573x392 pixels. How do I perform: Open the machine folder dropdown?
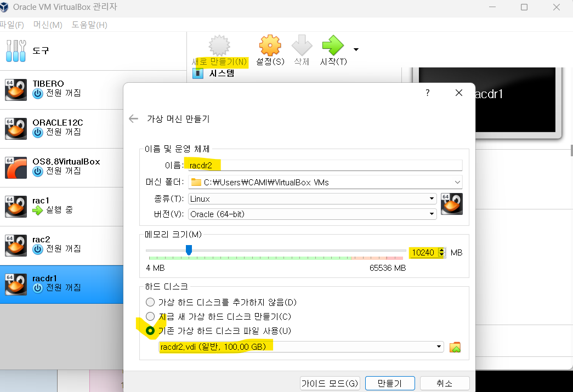tap(457, 183)
